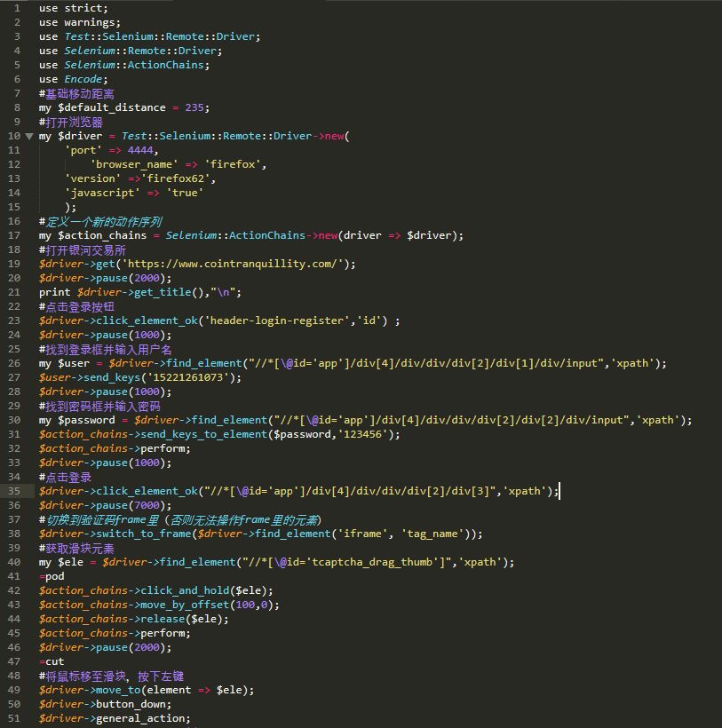Click line number 1 in the gutter
The width and height of the screenshot is (722, 728).
pyautogui.click(x=17, y=8)
